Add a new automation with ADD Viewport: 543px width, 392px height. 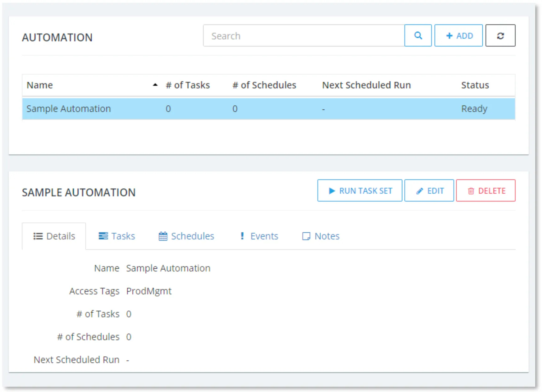coord(459,36)
